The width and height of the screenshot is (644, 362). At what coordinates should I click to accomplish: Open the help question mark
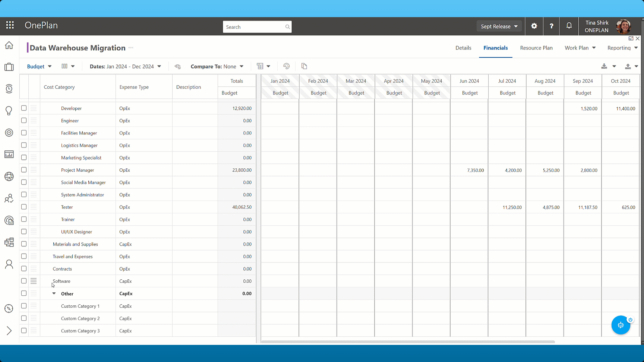pyautogui.click(x=552, y=26)
